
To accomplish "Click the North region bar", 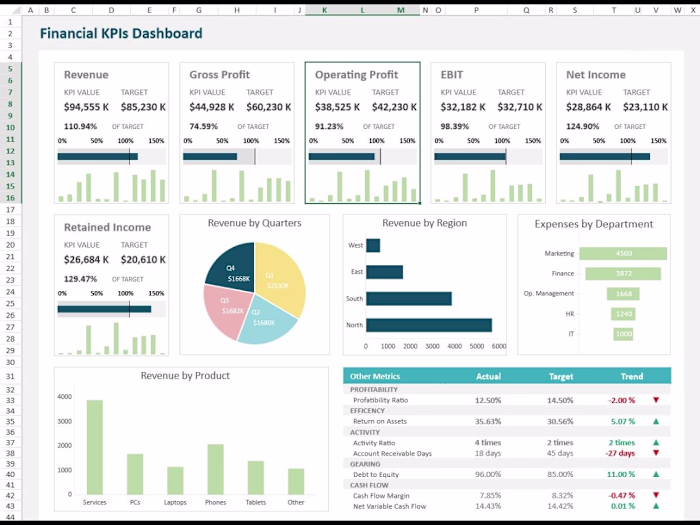I will (429, 325).
